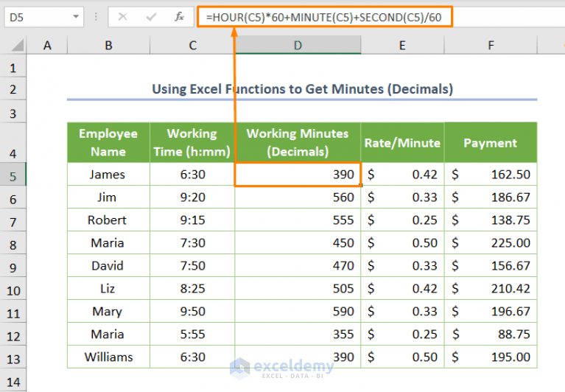Select the working minutes cell '505'
The width and height of the screenshot is (565, 392).
coord(298,288)
